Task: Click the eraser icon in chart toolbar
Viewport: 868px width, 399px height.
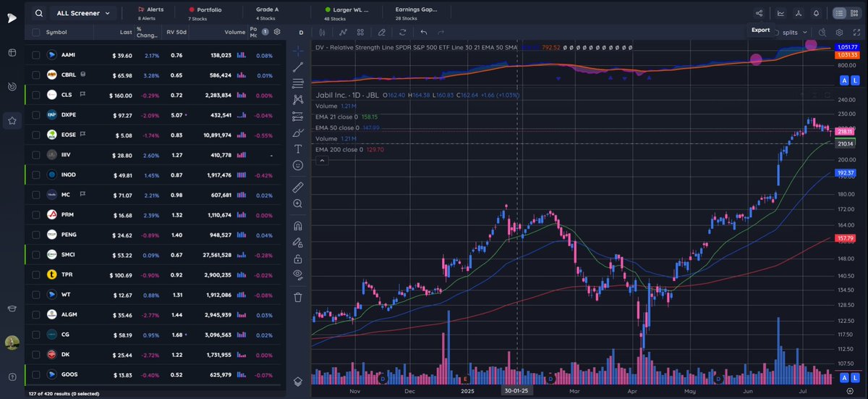Action: click(x=382, y=33)
